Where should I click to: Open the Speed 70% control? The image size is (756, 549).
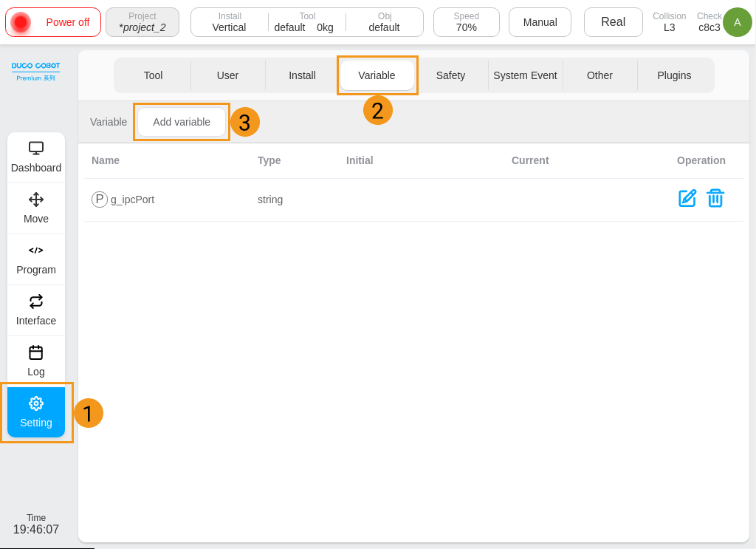[466, 22]
